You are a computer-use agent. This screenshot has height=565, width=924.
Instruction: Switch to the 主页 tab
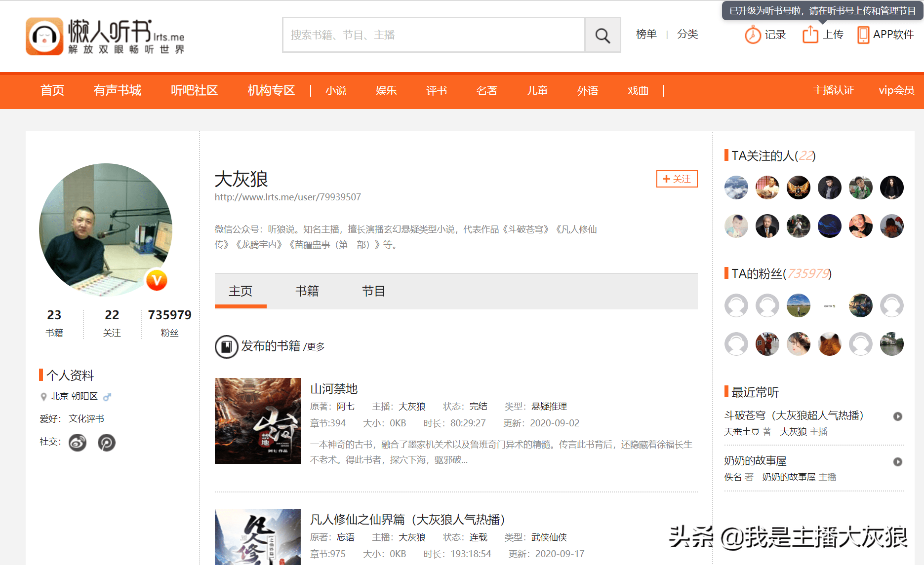click(241, 291)
